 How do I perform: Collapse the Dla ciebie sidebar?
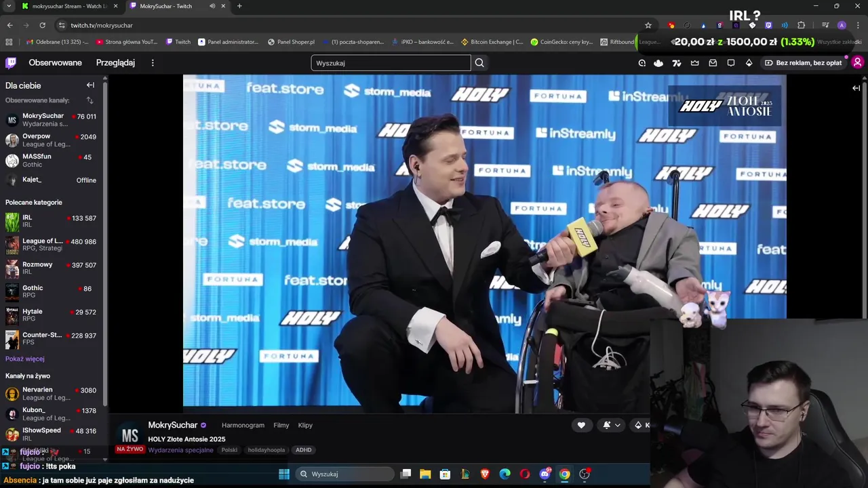click(x=90, y=85)
